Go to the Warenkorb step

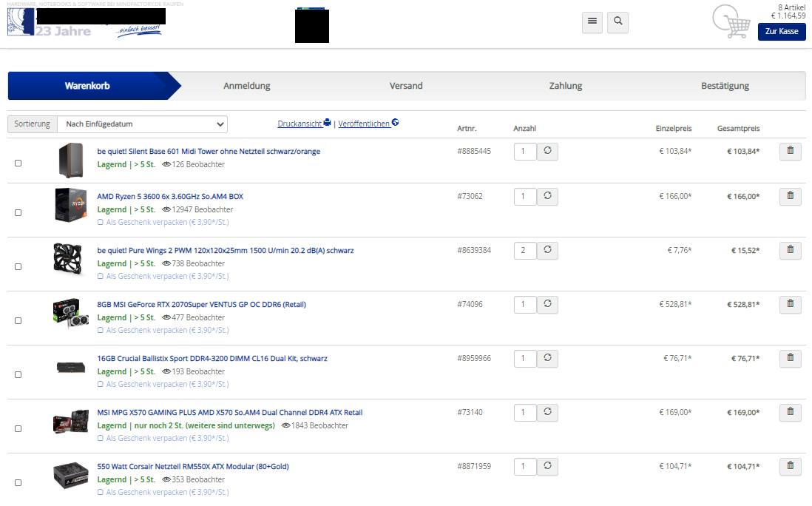click(x=87, y=86)
